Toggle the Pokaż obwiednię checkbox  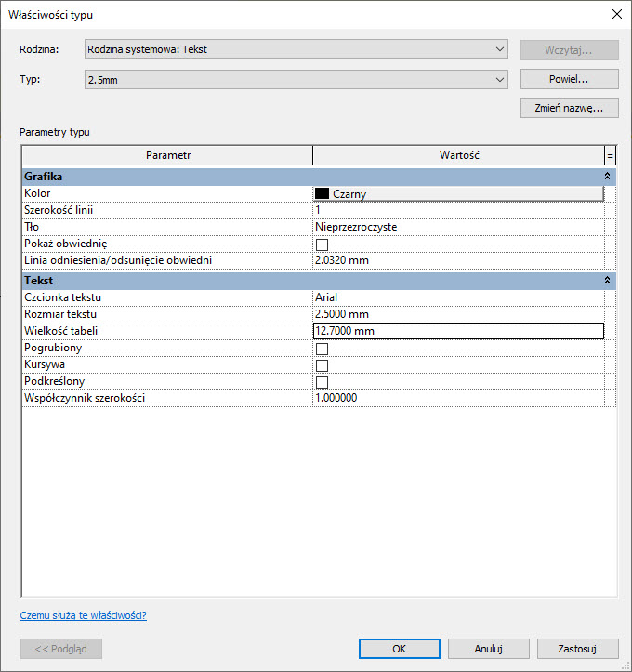click(x=323, y=244)
